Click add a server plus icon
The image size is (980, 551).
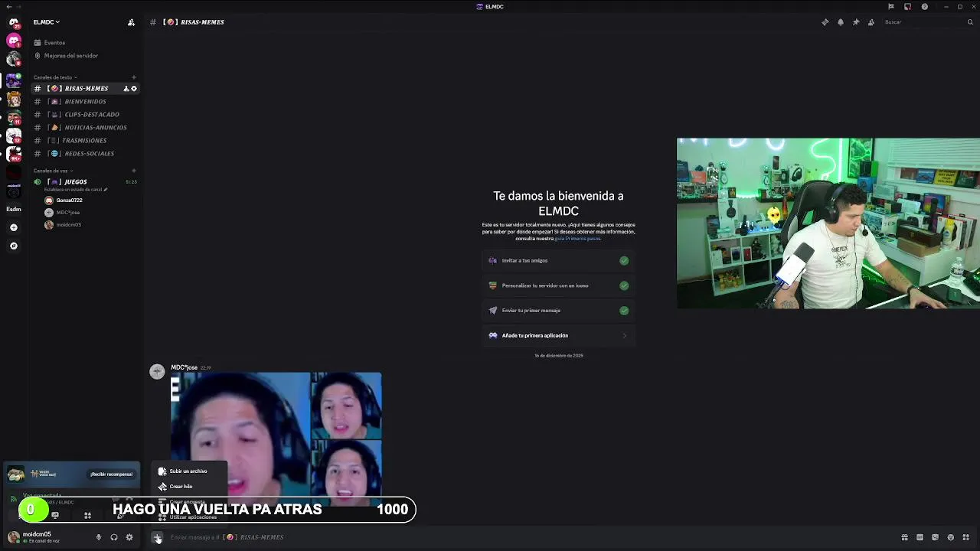(x=14, y=227)
